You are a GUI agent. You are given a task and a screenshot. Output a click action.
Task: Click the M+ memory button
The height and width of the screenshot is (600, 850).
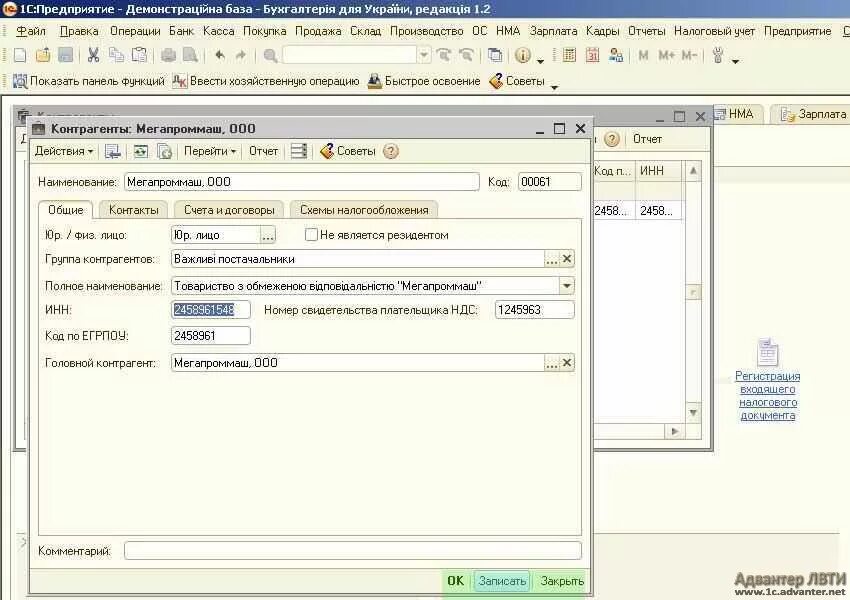[666, 55]
